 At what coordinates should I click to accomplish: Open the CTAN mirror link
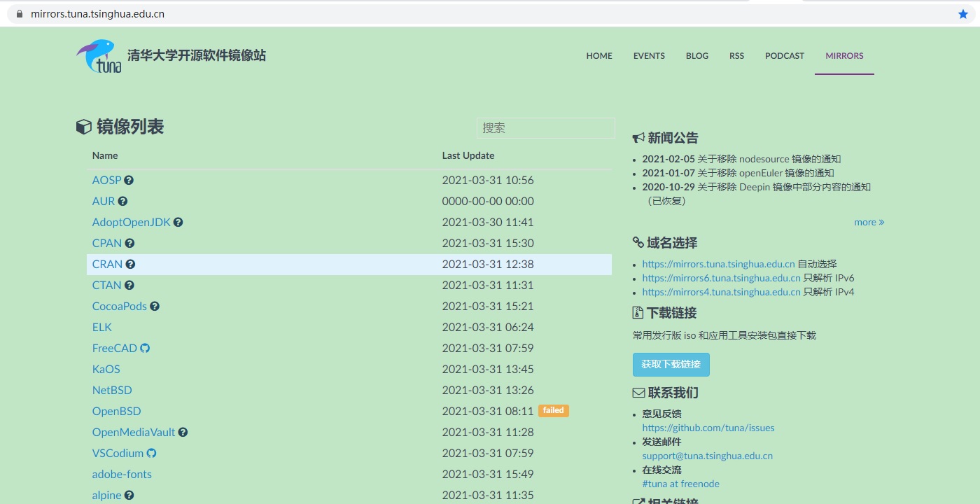click(x=106, y=285)
